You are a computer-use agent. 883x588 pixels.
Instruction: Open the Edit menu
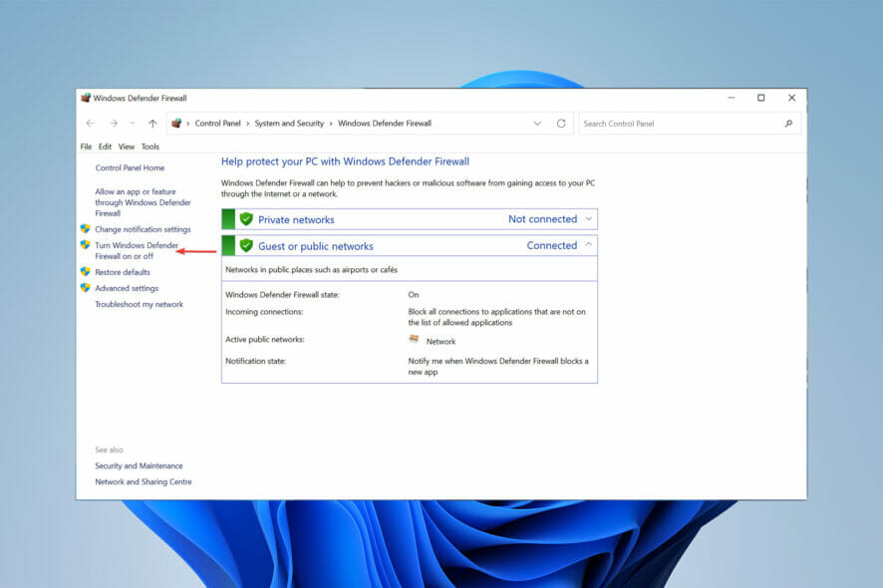point(105,147)
